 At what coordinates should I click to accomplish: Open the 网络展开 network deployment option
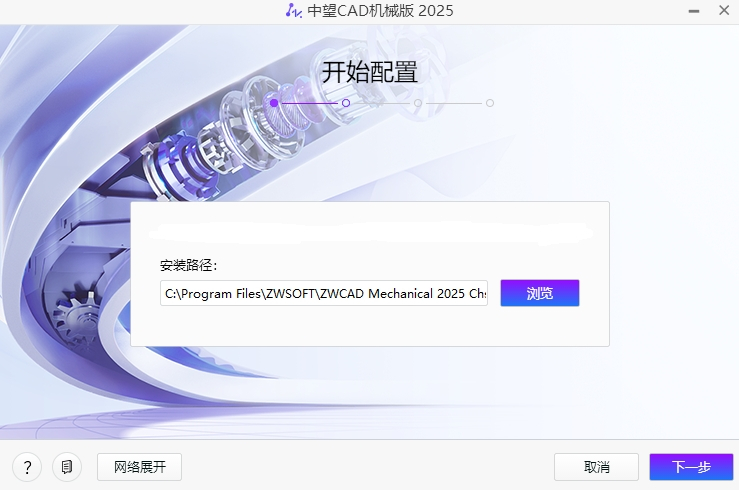click(139, 467)
